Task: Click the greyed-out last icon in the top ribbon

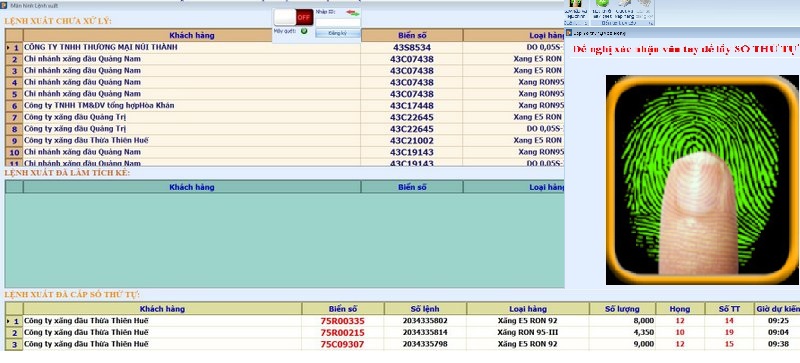Action: click(644, 4)
